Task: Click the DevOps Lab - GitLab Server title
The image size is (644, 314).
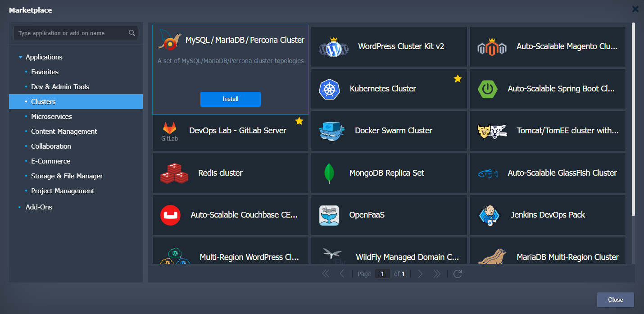Action: [x=238, y=131]
